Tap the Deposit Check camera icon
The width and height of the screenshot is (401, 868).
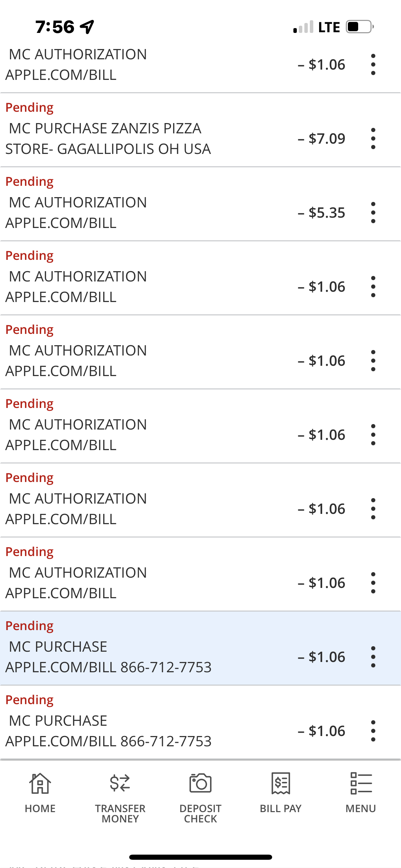[x=200, y=783]
